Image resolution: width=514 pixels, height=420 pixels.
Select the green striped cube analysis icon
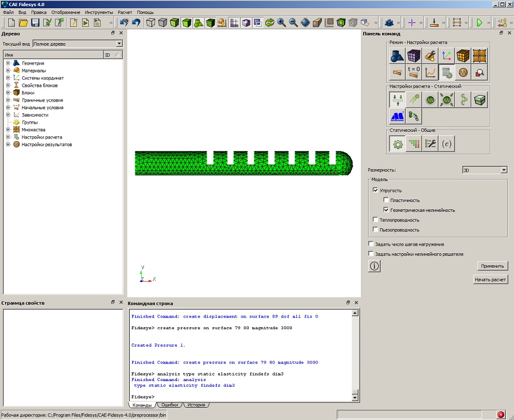pyautogui.click(x=479, y=99)
